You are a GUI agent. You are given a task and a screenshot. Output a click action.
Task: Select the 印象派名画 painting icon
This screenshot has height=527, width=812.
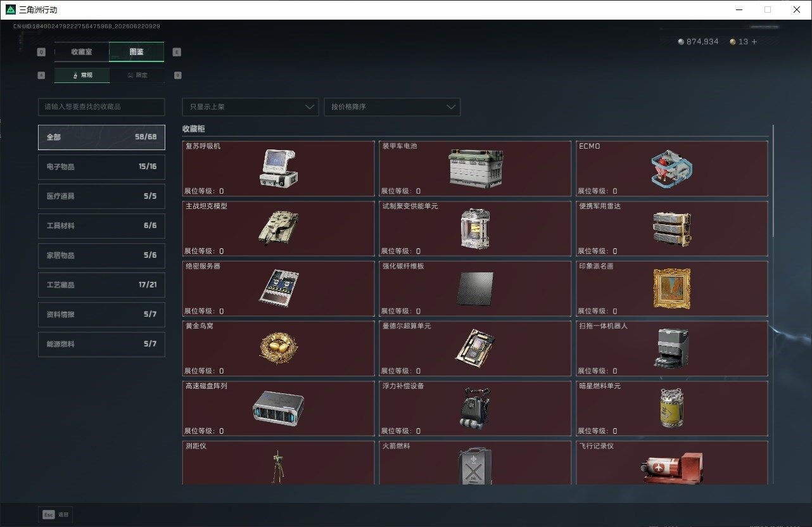[x=671, y=288]
